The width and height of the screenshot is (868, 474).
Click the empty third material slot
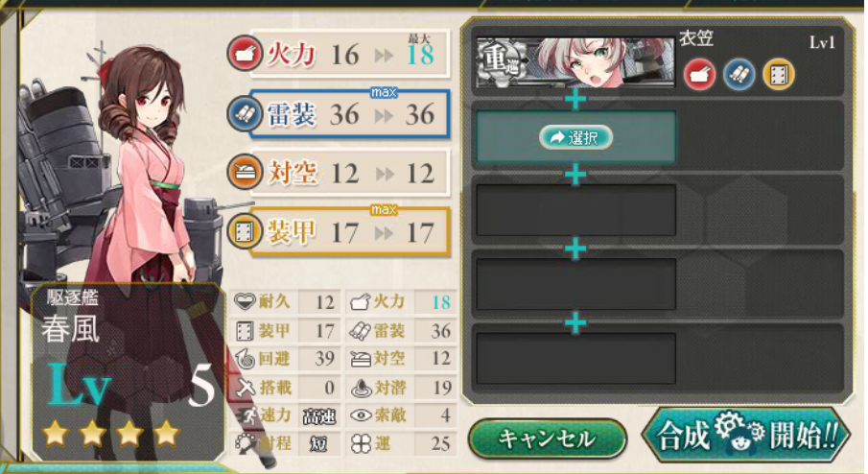click(x=575, y=210)
